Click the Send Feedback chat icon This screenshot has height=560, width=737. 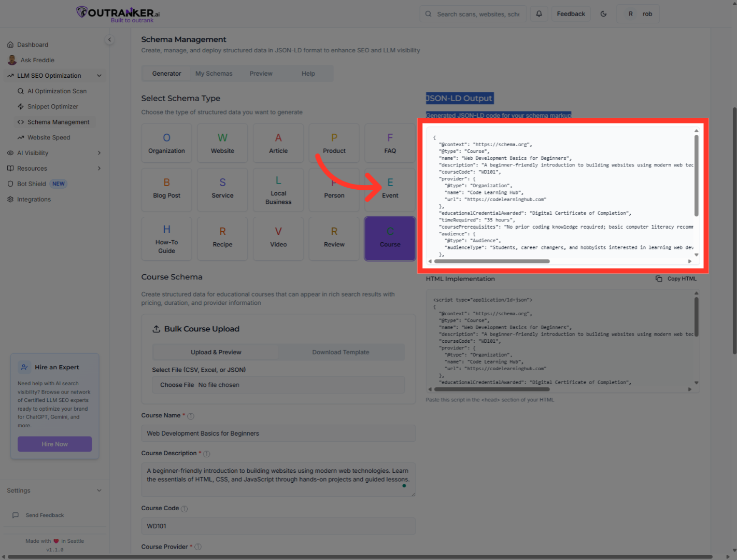coord(16,515)
